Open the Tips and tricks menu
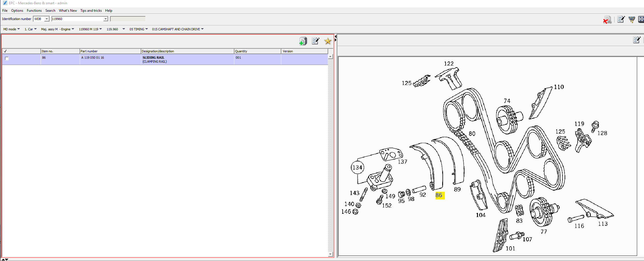The image size is (644, 261). 91,11
